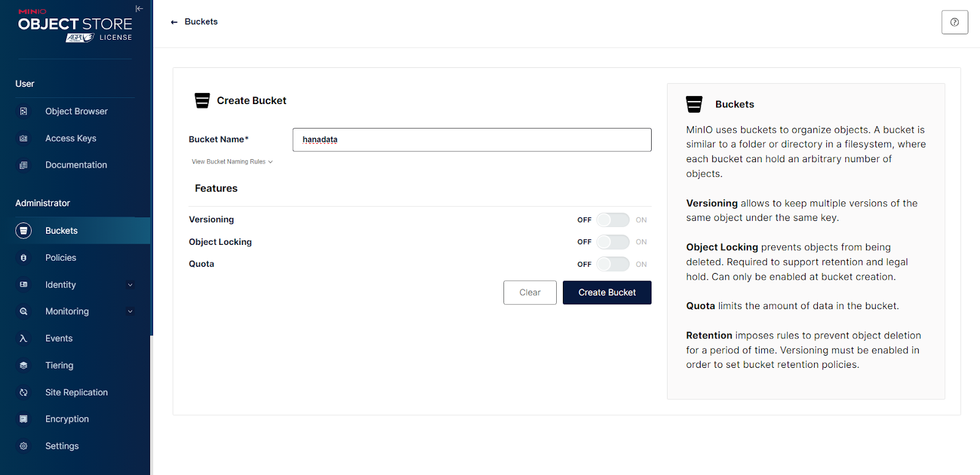Click the Object Browser sidebar icon
This screenshot has height=475, width=980.
(x=23, y=111)
